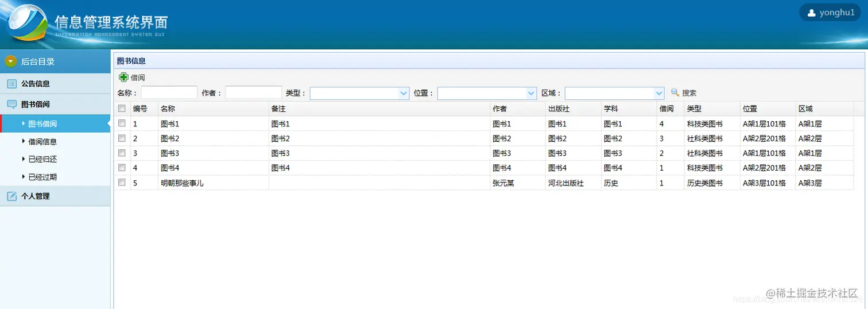Collapse the 图书借阅 sidebar section

click(55, 105)
